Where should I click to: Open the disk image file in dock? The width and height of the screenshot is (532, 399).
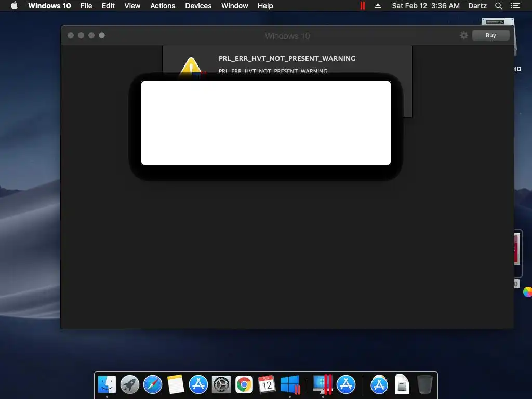point(402,384)
